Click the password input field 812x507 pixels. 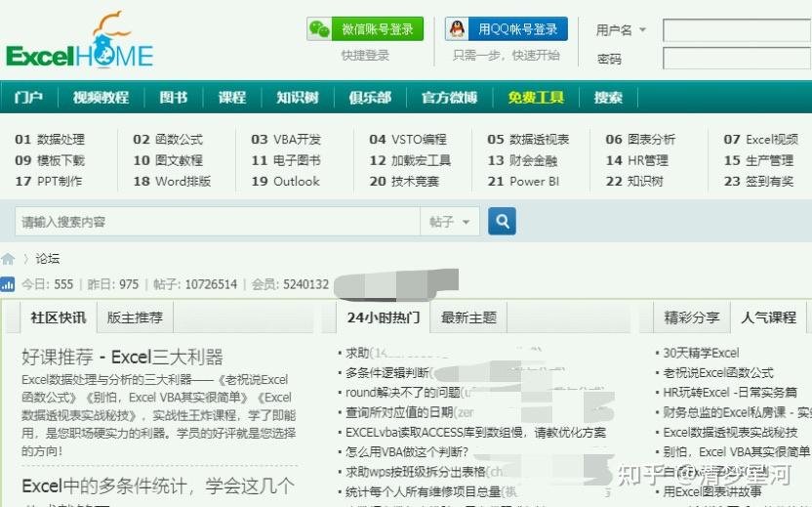coord(737,58)
